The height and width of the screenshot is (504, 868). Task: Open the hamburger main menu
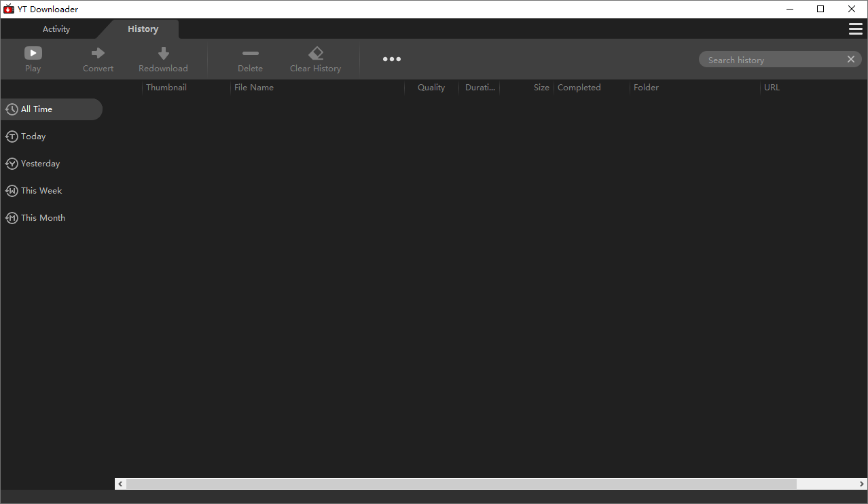(x=855, y=29)
